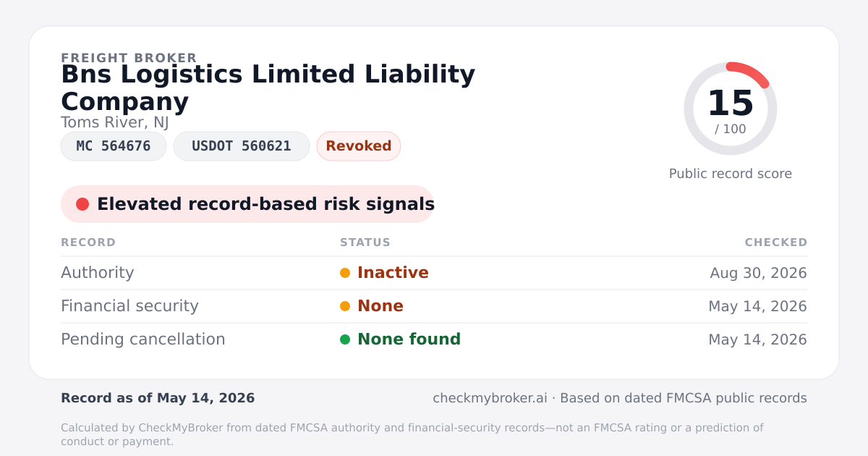Image resolution: width=868 pixels, height=456 pixels.
Task: Click the Elevated record-based risk signals banner
Action: click(247, 204)
